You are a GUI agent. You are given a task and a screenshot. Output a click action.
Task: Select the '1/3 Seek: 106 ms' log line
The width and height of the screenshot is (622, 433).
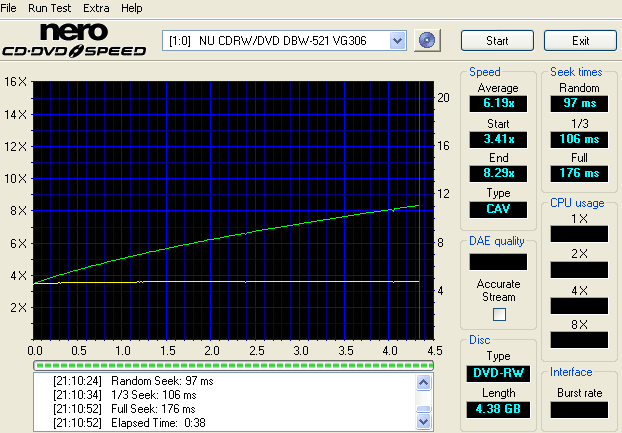click(125, 395)
